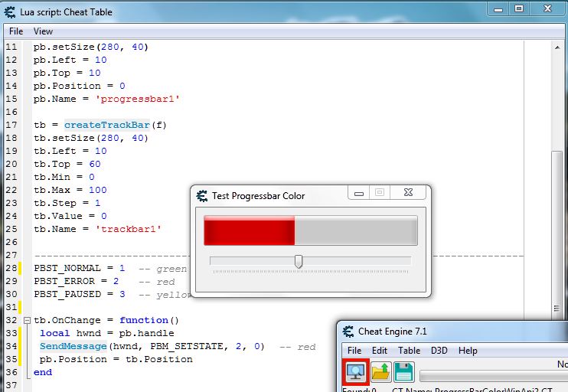Open the Cheat Engine Edit menu

380,351
